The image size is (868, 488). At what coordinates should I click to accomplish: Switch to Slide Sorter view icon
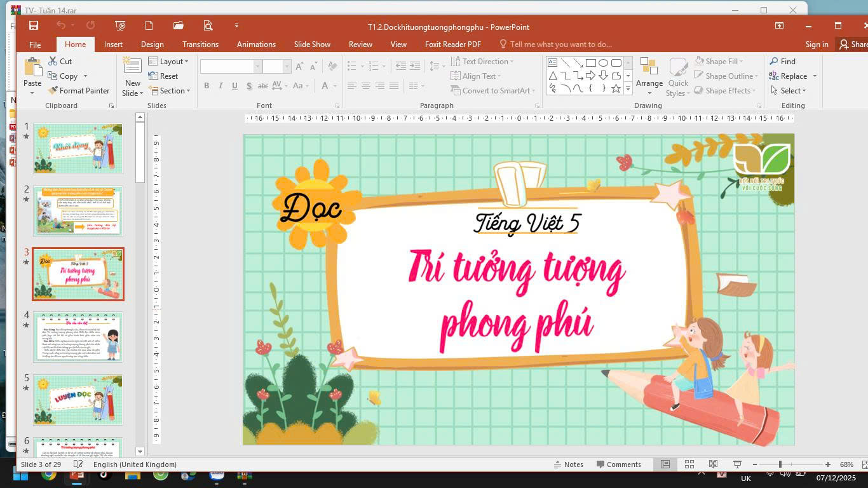689,464
